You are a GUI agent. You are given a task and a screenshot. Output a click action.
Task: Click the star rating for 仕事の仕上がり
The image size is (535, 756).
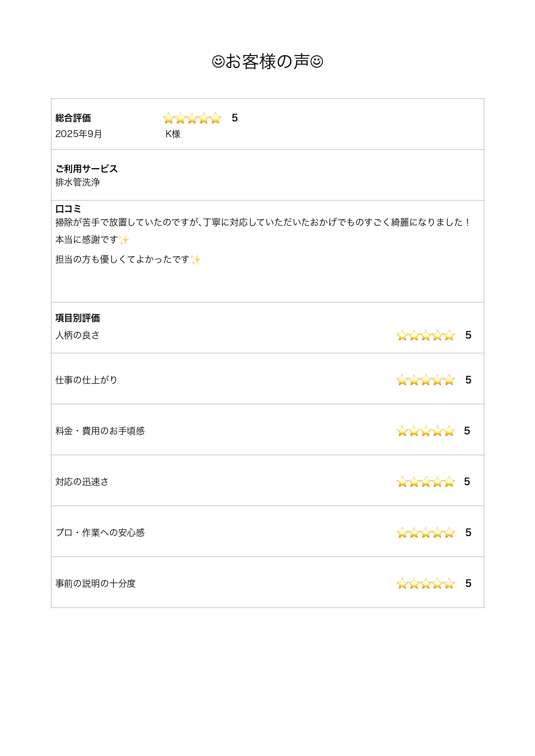click(x=425, y=380)
